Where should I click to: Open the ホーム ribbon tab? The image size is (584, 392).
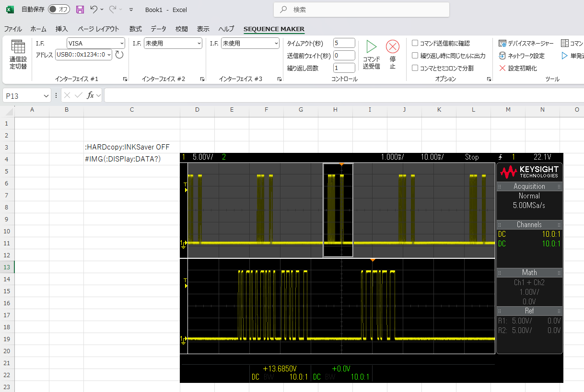38,29
